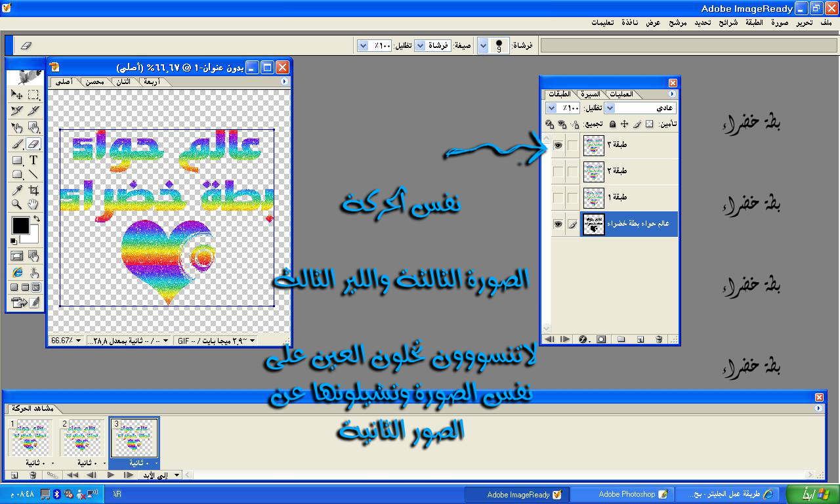Activate the Hand tool

tap(33, 205)
